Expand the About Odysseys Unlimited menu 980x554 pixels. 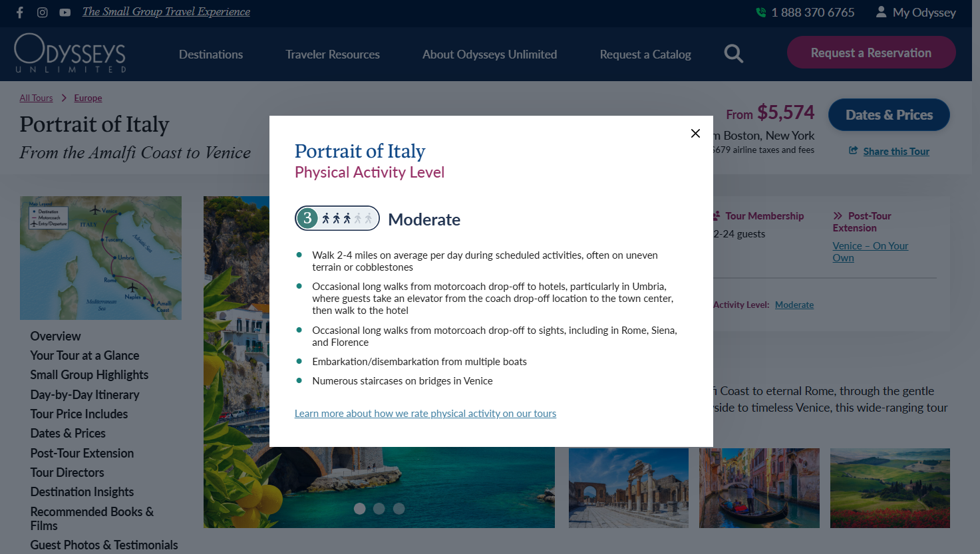[490, 55]
